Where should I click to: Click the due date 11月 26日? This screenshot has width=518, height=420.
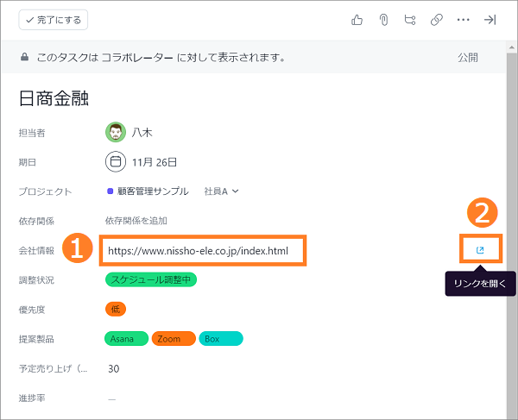tap(155, 162)
